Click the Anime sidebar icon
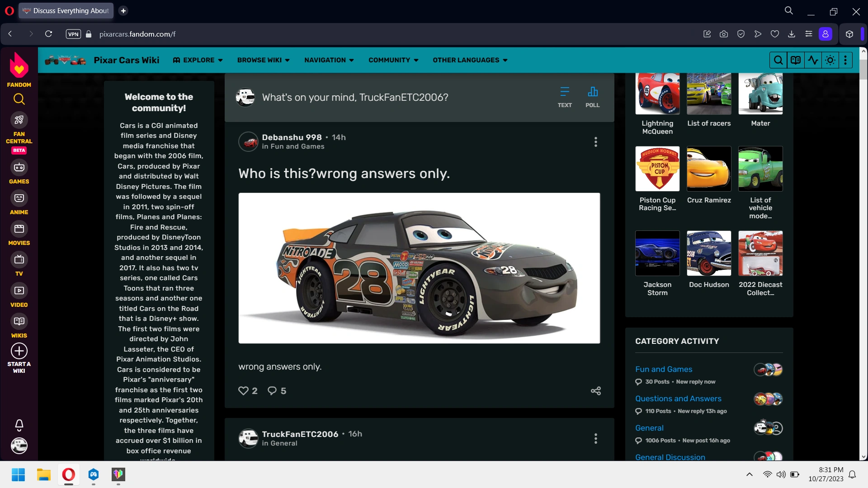This screenshot has height=488, width=868. 19,198
